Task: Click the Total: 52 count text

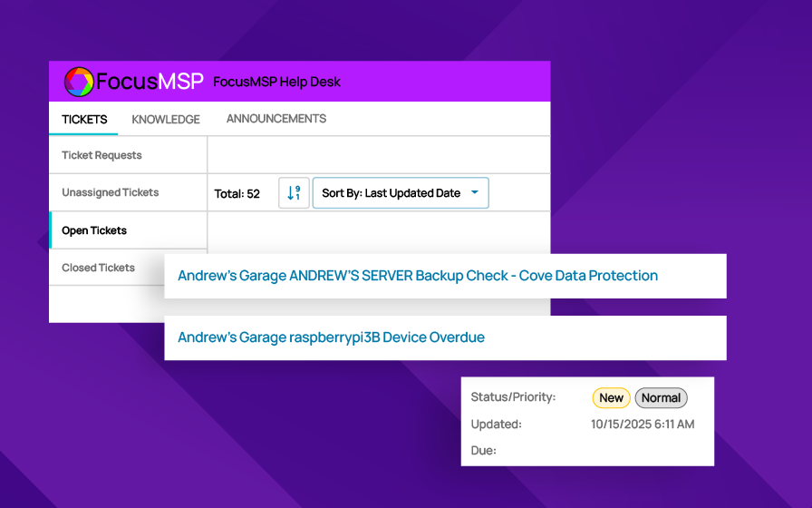Action: (x=237, y=194)
